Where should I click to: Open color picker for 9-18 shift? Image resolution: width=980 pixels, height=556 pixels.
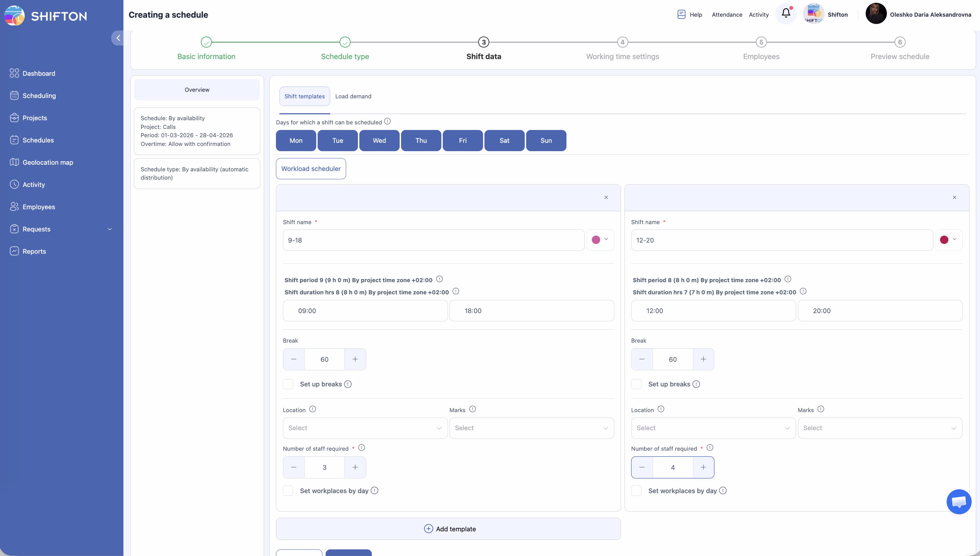[x=600, y=240]
